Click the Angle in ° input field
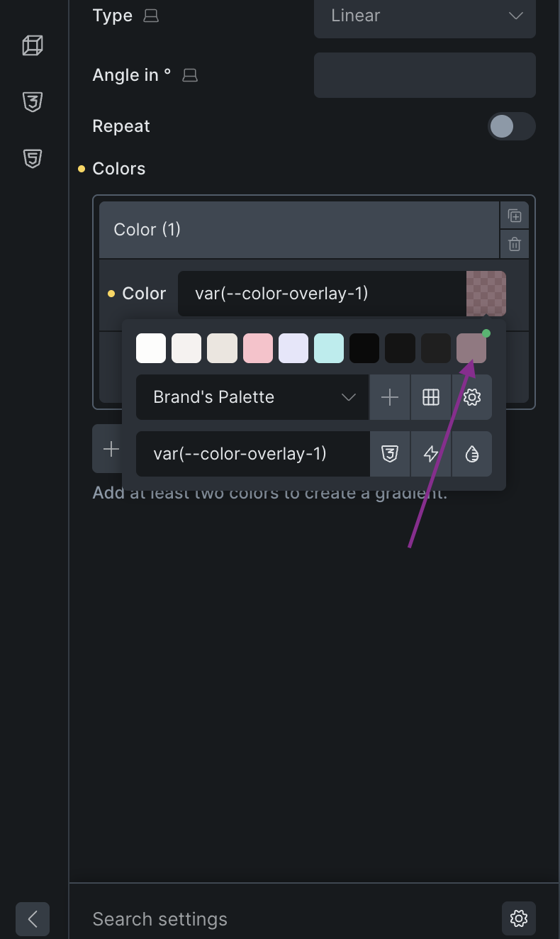 click(425, 75)
